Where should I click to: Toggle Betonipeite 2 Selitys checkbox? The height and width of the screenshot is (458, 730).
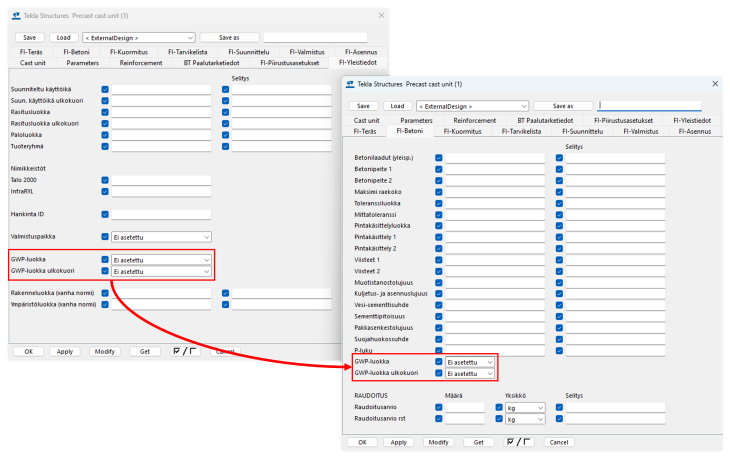(559, 181)
